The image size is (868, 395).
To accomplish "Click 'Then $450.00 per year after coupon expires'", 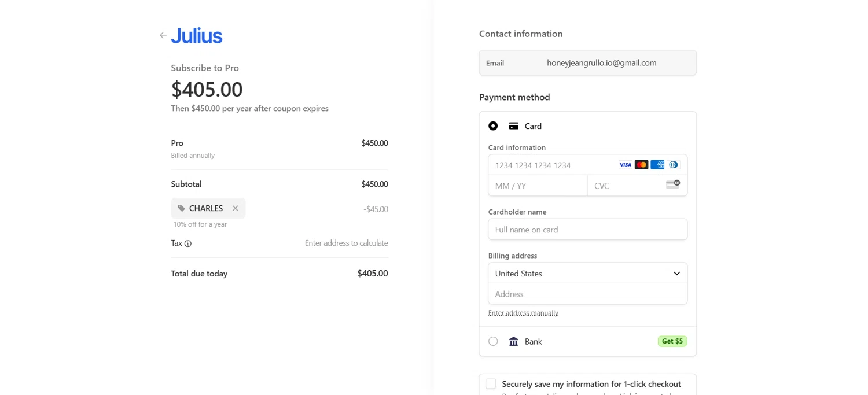I will click(x=250, y=109).
